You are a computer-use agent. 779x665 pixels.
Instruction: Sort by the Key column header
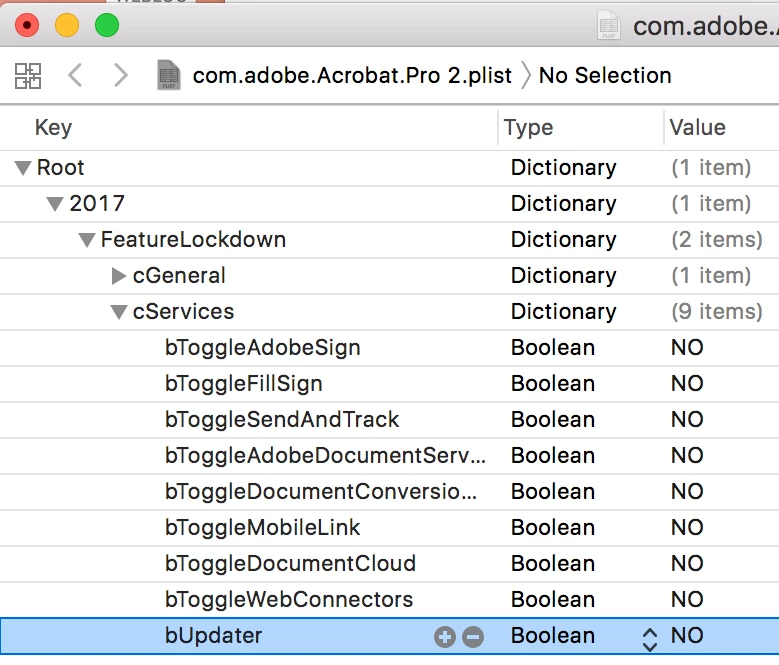tap(53, 128)
